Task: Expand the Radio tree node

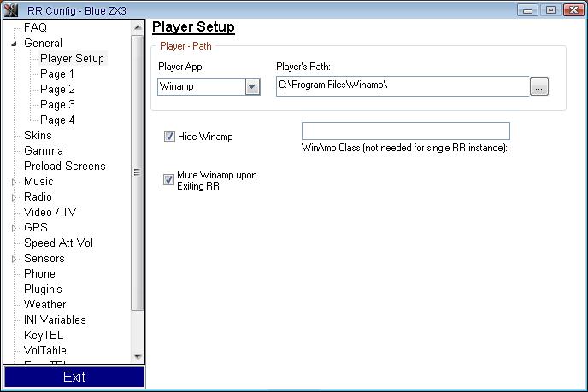Action: click(x=14, y=197)
